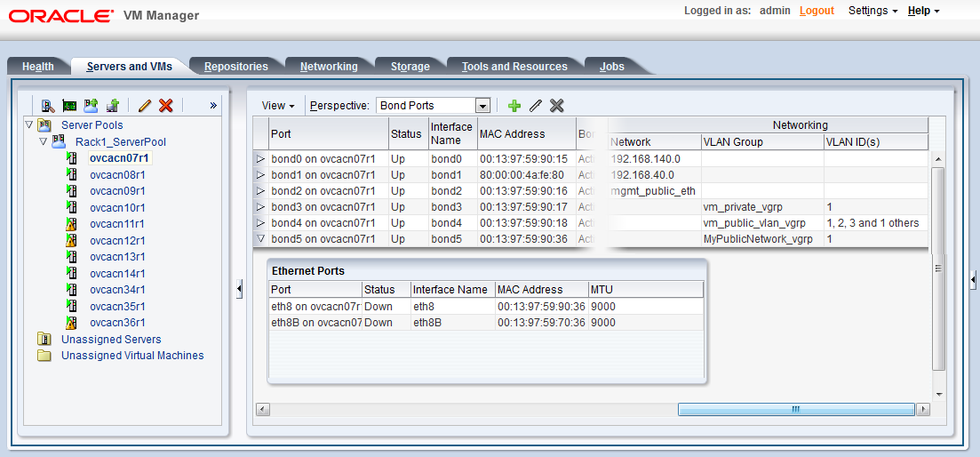This screenshot has width=980, height=457.
Task: Click warning server icon beside ovcacn11r1
Action: pos(71,223)
